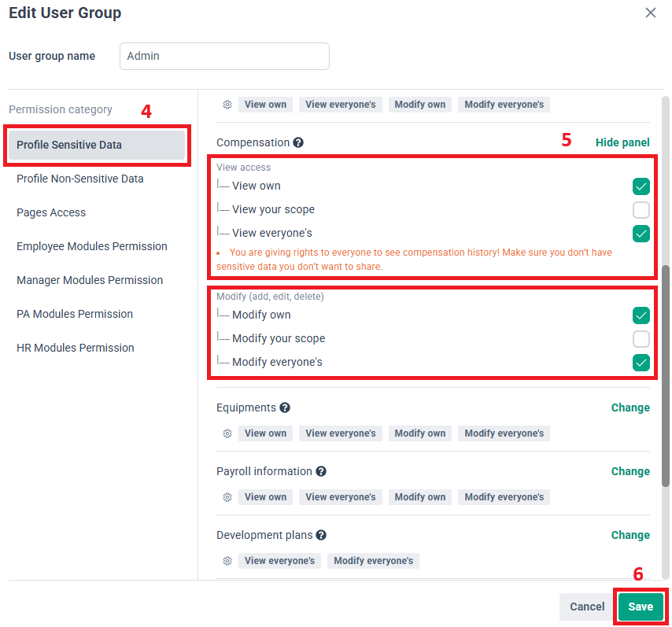
Task: Click the Development plans help icon
Action: (321, 536)
